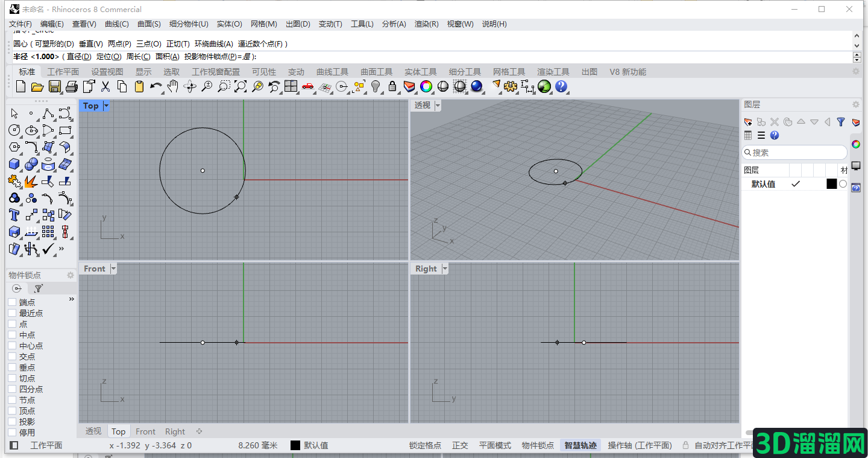Image resolution: width=868 pixels, height=458 pixels.
Task: Switch to the 工作平面 toolbar tab
Action: [63, 72]
